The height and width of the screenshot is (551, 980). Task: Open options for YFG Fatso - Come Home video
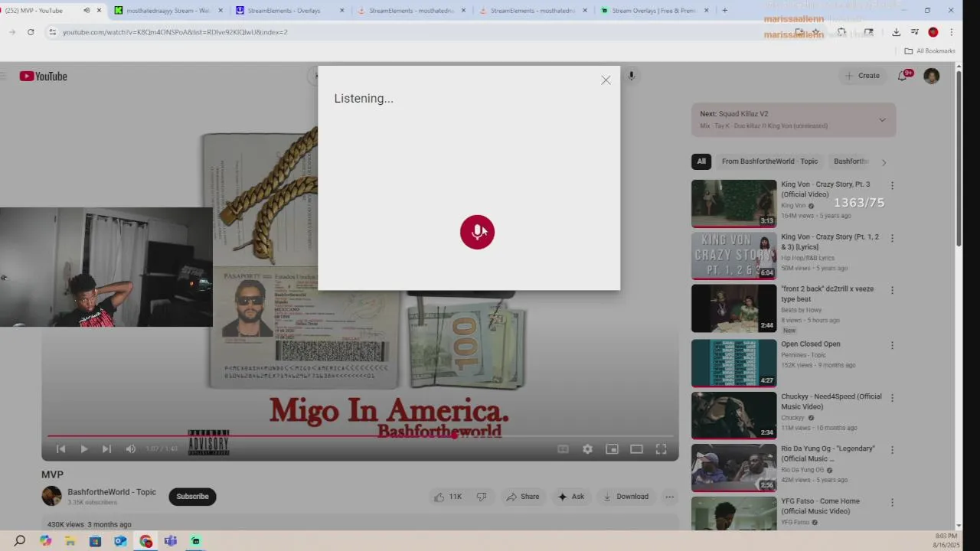[x=892, y=502]
